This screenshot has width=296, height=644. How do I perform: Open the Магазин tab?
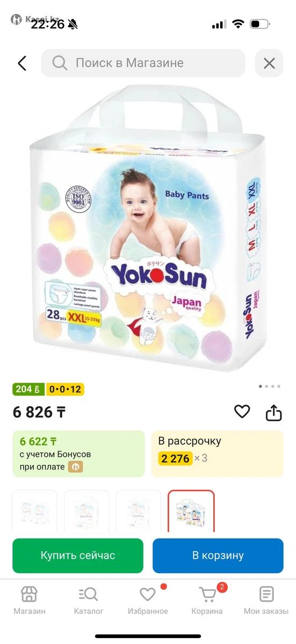coord(30,601)
